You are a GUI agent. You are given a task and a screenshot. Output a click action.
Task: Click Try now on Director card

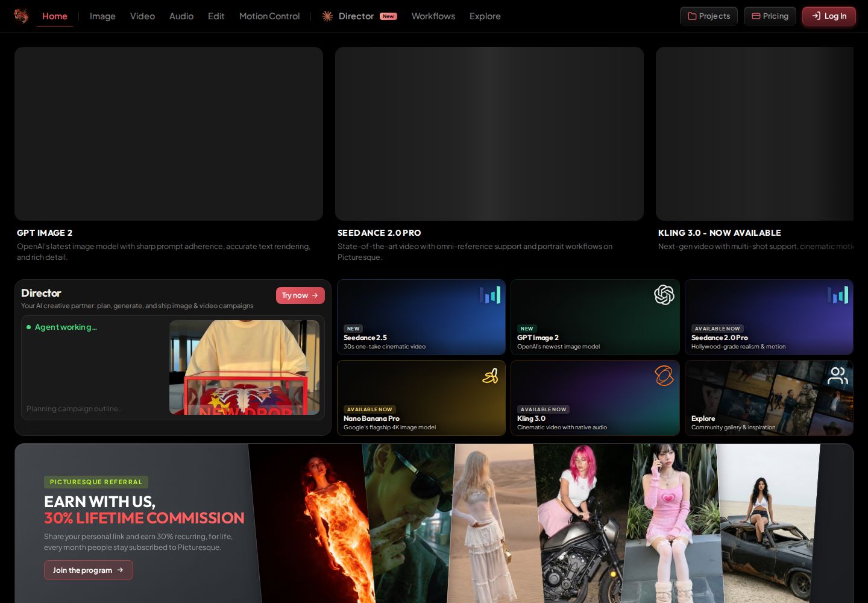[x=300, y=295]
